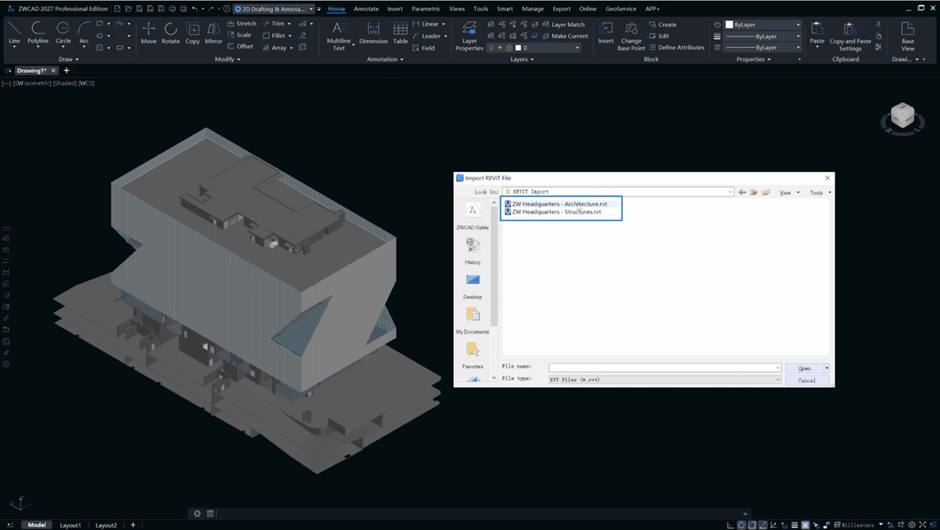Open the Dimension tool
This screenshot has height=530, width=940.
(x=373, y=32)
